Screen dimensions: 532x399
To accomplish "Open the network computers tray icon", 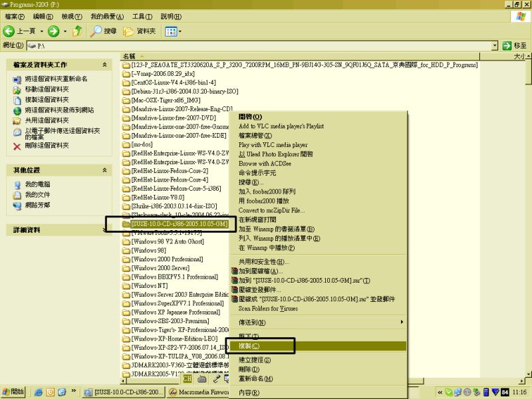I will coord(458,392).
